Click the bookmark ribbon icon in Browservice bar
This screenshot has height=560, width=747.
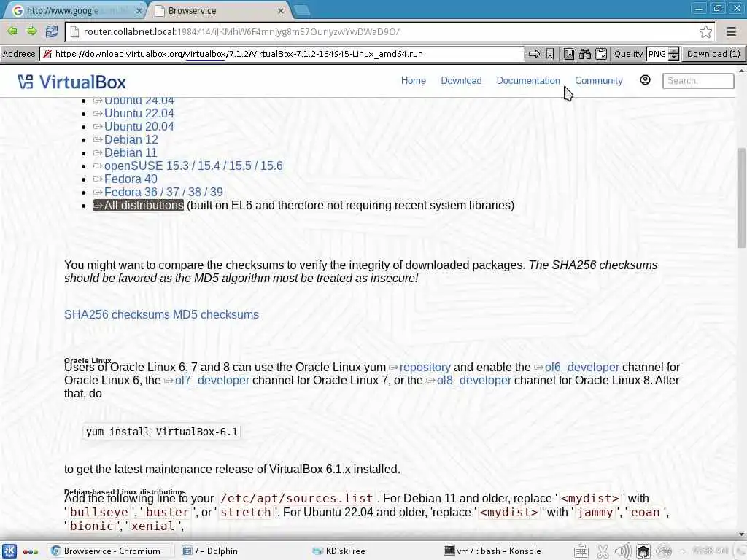(550, 54)
